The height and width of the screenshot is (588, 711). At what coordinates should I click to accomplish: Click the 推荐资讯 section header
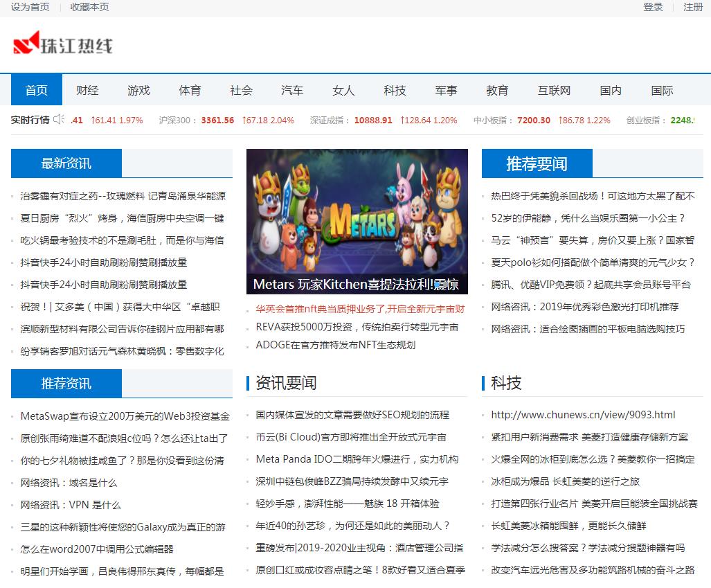pyautogui.click(x=66, y=383)
